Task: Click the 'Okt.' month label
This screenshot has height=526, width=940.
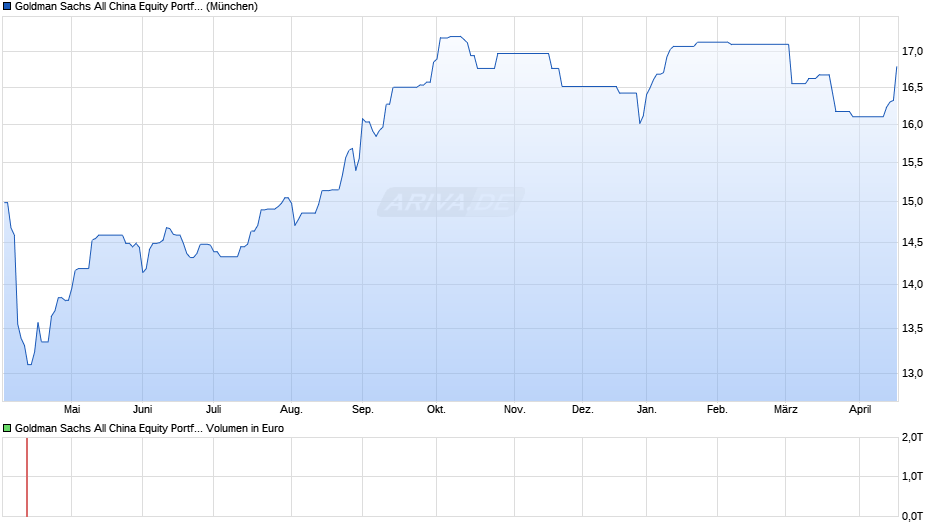Action: point(436,409)
